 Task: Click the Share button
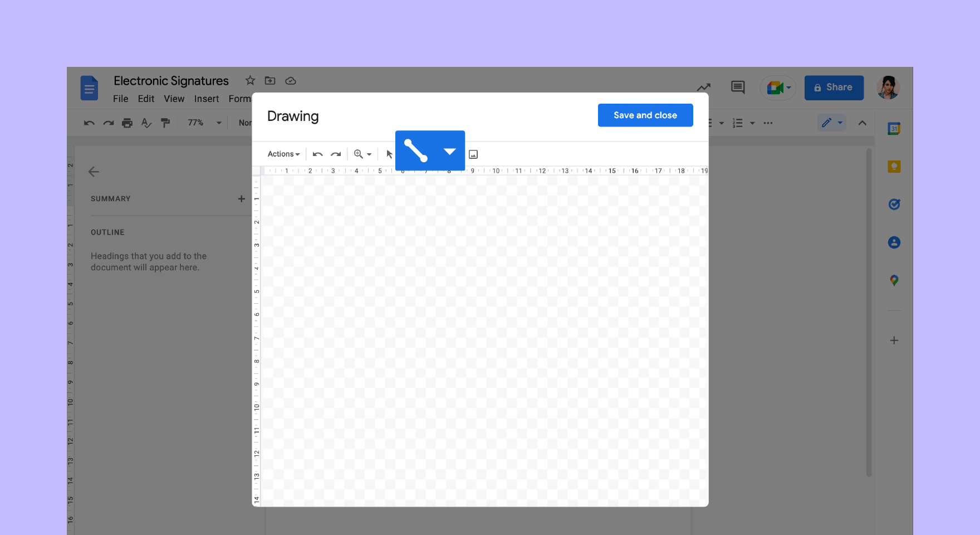pyautogui.click(x=834, y=87)
